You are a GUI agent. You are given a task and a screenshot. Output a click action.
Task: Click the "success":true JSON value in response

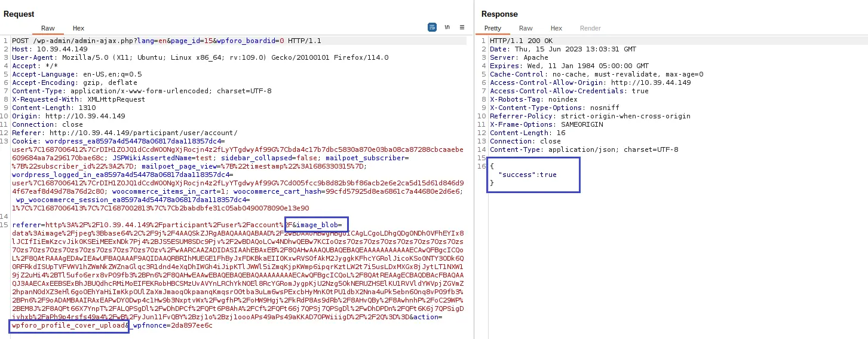point(527,175)
